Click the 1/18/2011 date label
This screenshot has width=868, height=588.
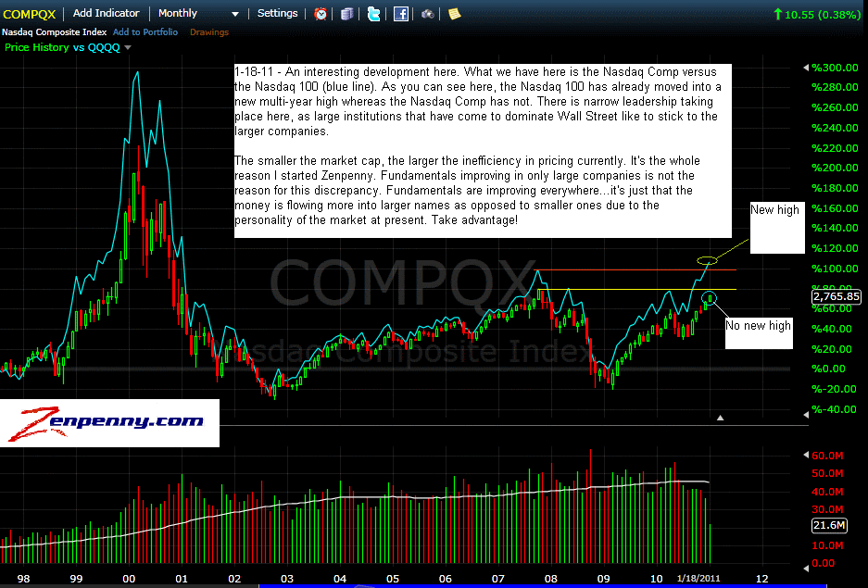(x=698, y=579)
